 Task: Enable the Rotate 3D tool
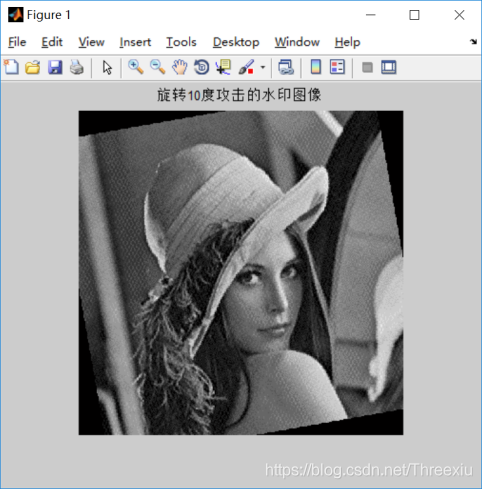click(x=201, y=67)
